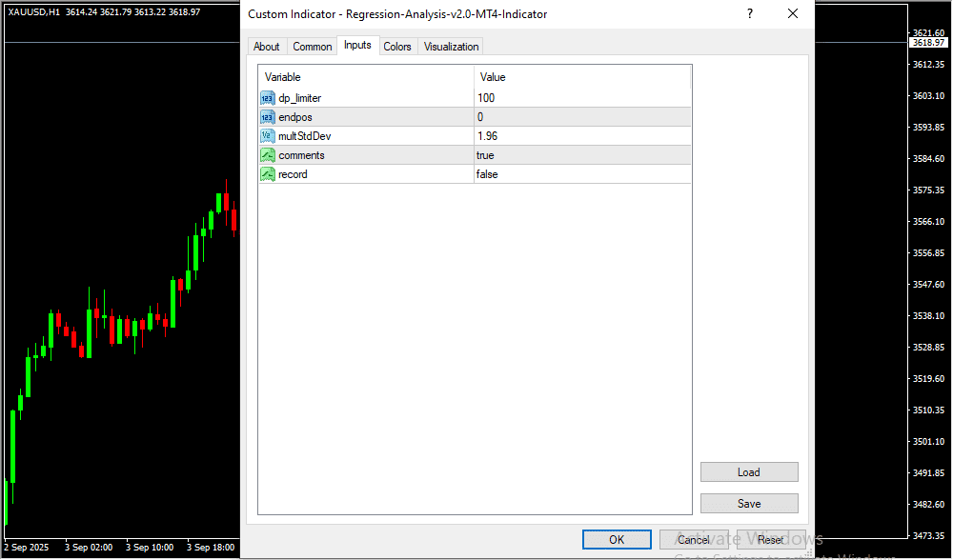Select the dp_limiter value 100 field

[581, 98]
